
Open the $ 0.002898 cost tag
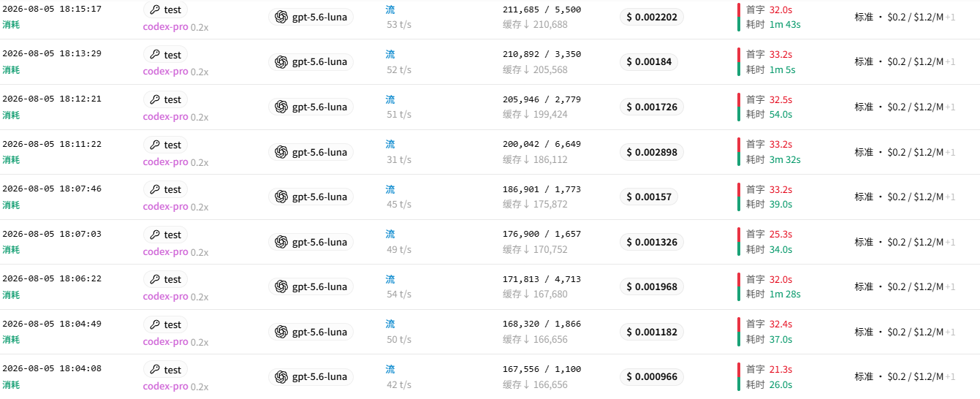click(x=652, y=152)
